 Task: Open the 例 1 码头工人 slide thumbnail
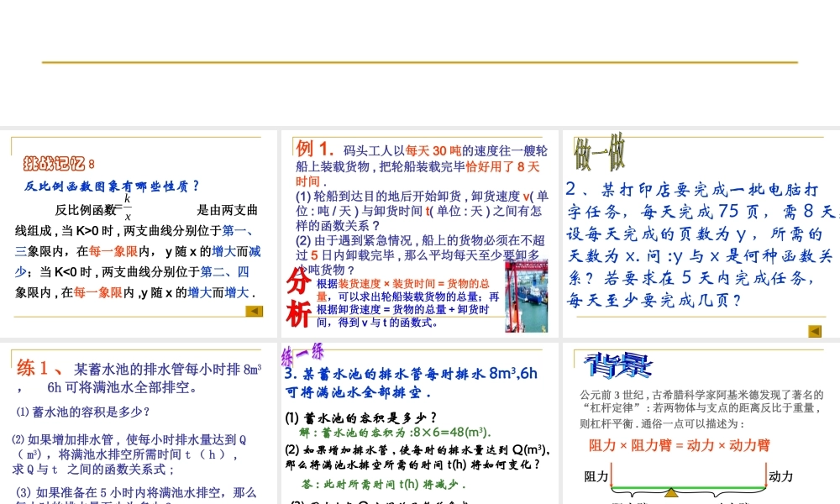point(420,234)
